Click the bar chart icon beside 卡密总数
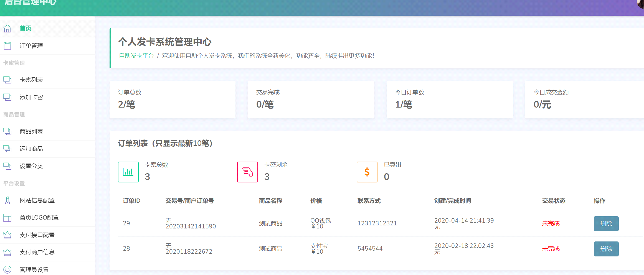644x275 pixels. tap(128, 172)
